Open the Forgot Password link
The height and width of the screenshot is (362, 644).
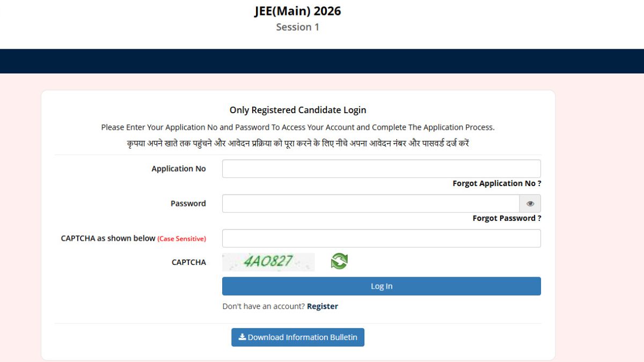507,218
